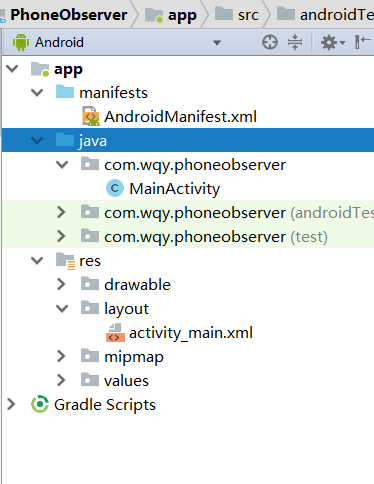The image size is (374, 484).
Task: Click the Android robot view icon
Action: [21, 42]
